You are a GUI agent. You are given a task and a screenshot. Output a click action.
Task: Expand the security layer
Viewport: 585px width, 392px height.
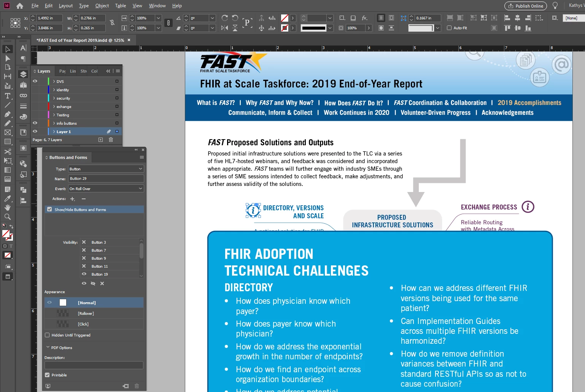(54, 98)
